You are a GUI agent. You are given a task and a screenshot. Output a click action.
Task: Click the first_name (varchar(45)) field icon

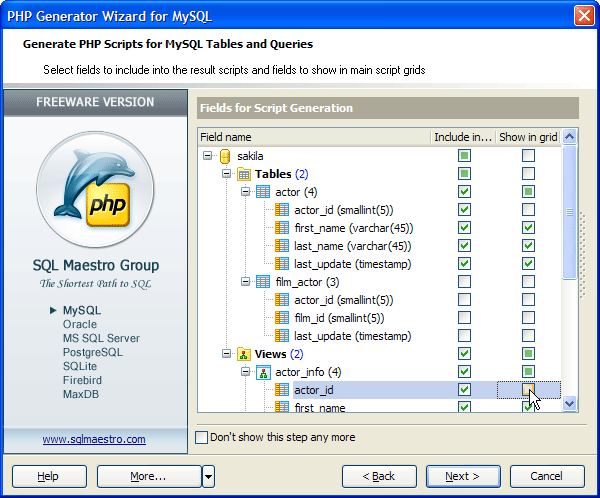click(282, 228)
